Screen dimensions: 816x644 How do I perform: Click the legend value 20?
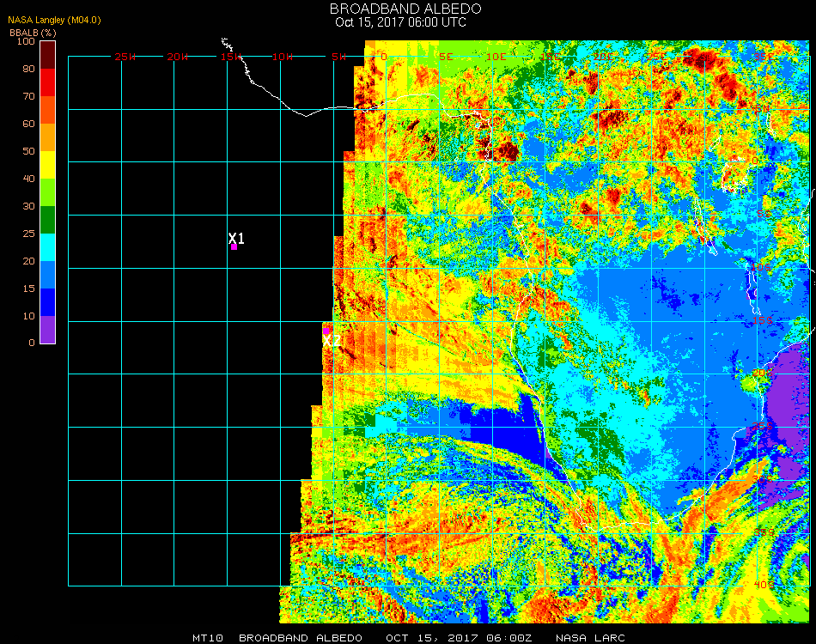click(x=28, y=261)
